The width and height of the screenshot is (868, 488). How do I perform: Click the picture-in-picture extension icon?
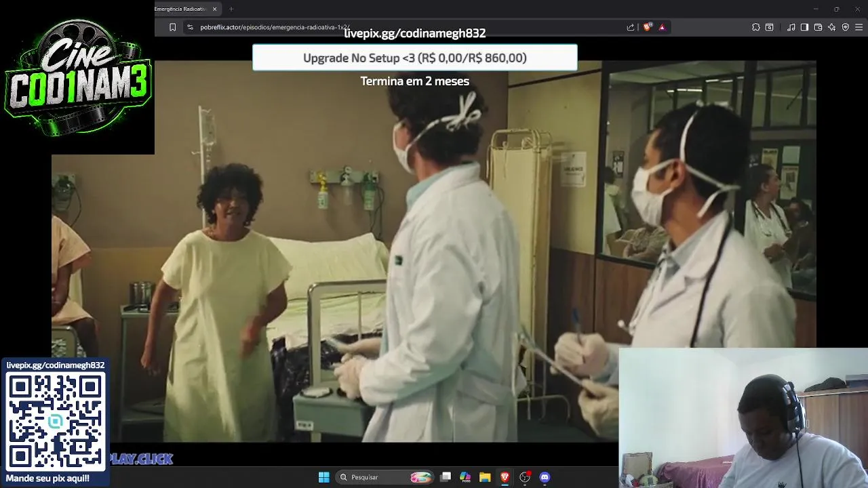click(x=770, y=27)
